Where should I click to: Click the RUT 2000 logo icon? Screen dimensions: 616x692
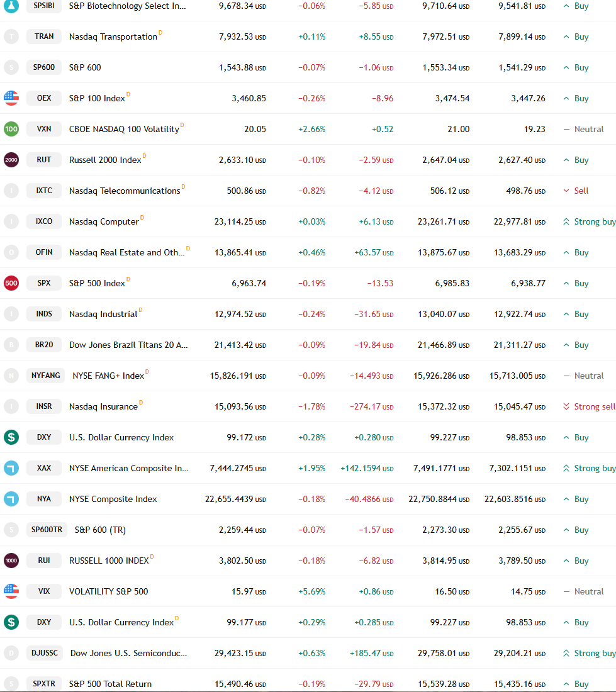pos(11,160)
